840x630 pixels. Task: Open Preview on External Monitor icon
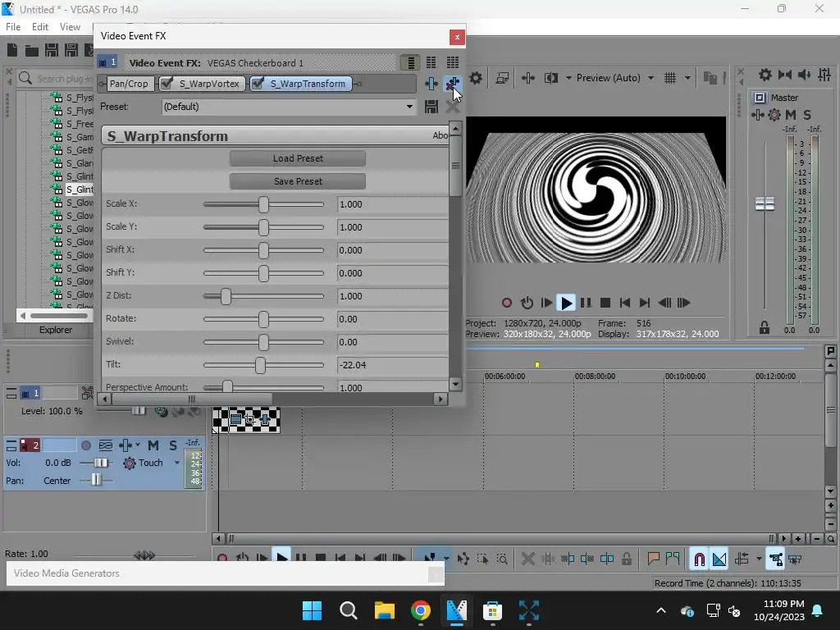click(x=502, y=78)
